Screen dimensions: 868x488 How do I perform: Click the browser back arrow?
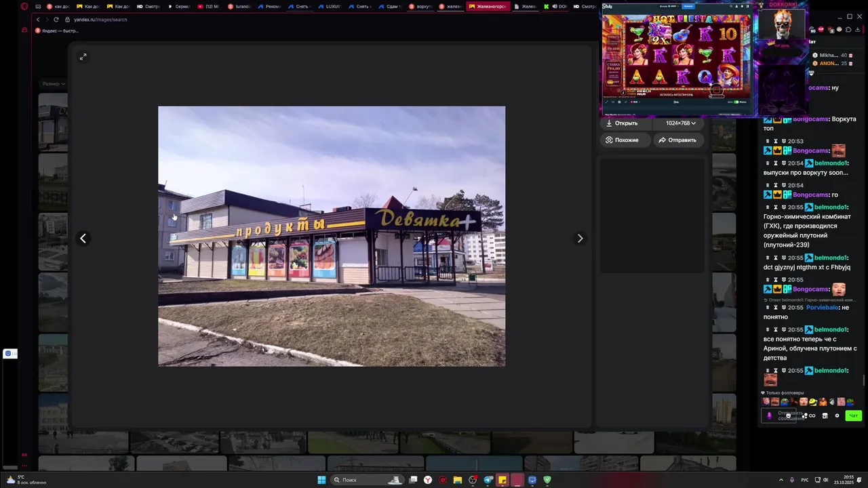coord(38,20)
